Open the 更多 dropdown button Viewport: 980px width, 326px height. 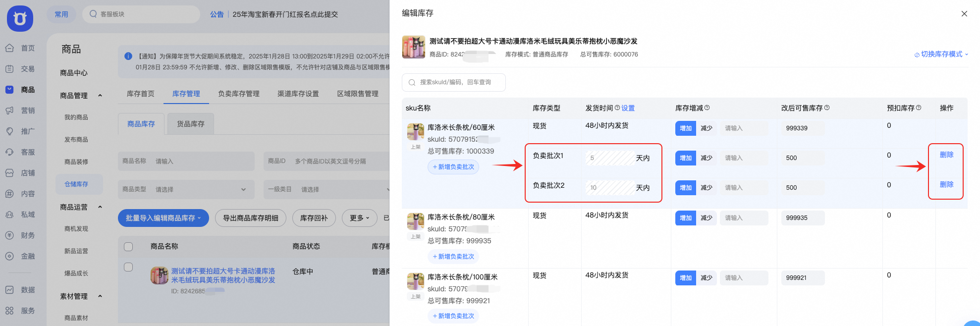(360, 218)
